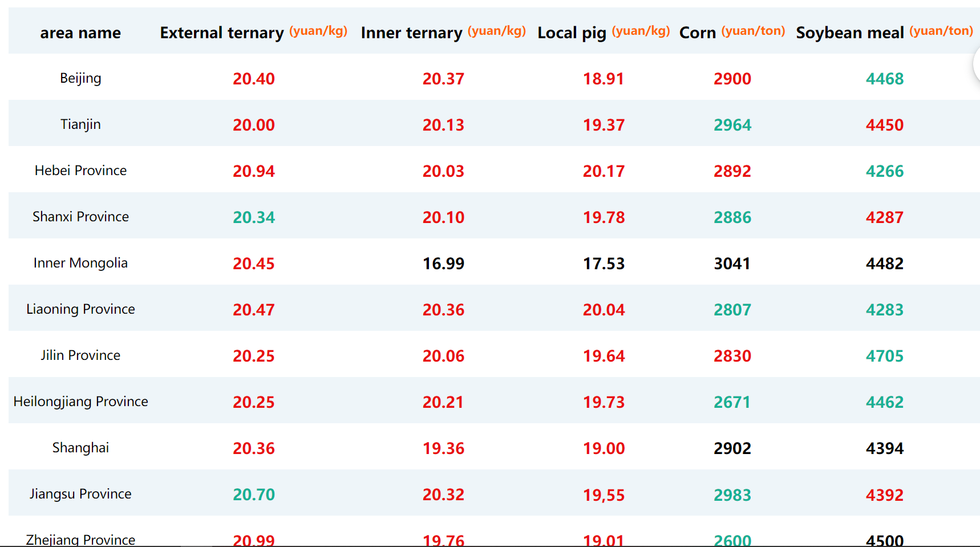The height and width of the screenshot is (547, 980).
Task: Select the Shanghai row name
Action: click(80, 448)
